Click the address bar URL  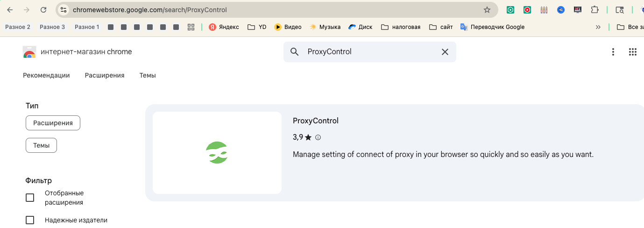click(150, 10)
